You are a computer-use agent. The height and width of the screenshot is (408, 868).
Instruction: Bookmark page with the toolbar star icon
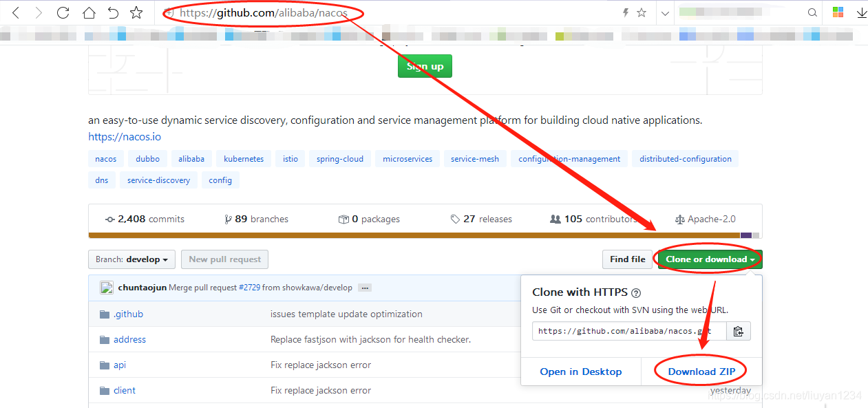(x=136, y=12)
